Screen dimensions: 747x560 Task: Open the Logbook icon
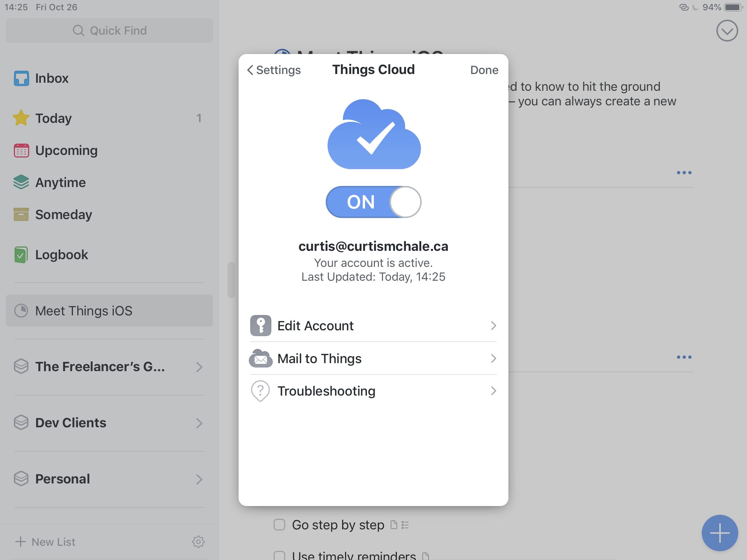[x=21, y=254]
